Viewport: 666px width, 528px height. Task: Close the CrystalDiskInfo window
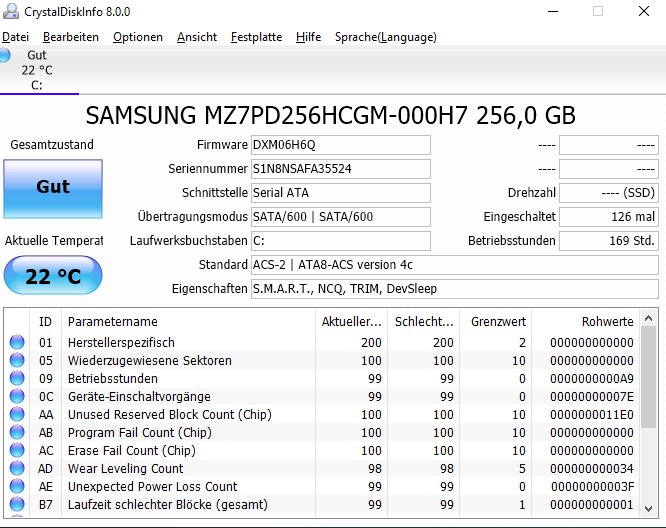pyautogui.click(x=644, y=11)
